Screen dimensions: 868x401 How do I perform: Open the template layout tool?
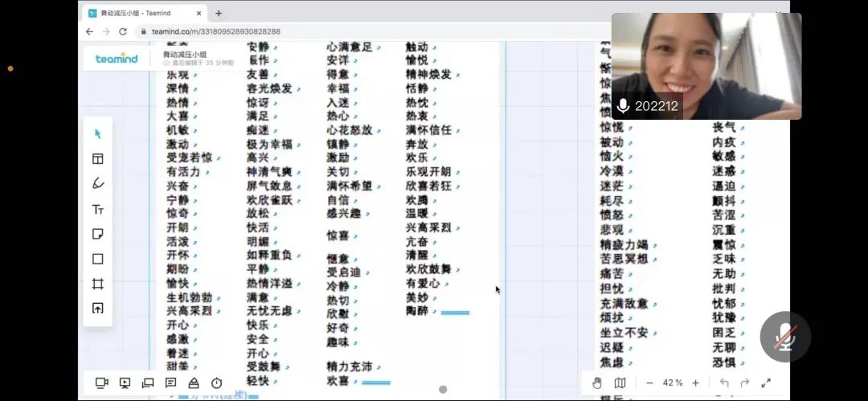[98, 159]
